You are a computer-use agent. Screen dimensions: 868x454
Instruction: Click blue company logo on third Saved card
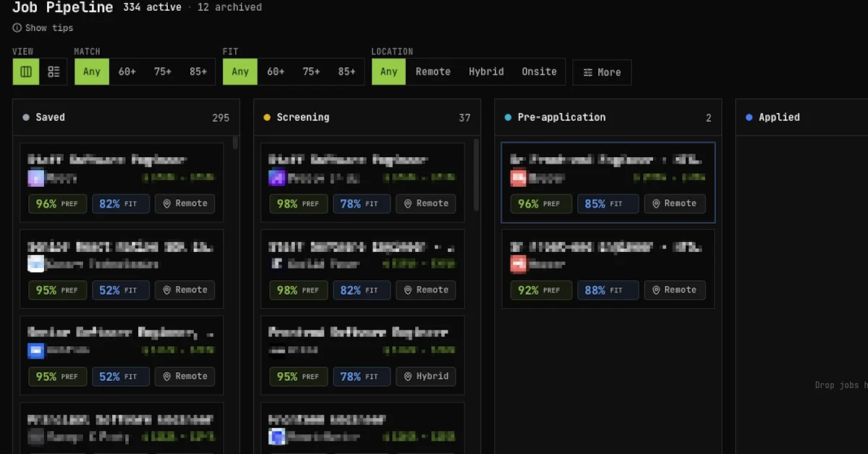click(36, 350)
